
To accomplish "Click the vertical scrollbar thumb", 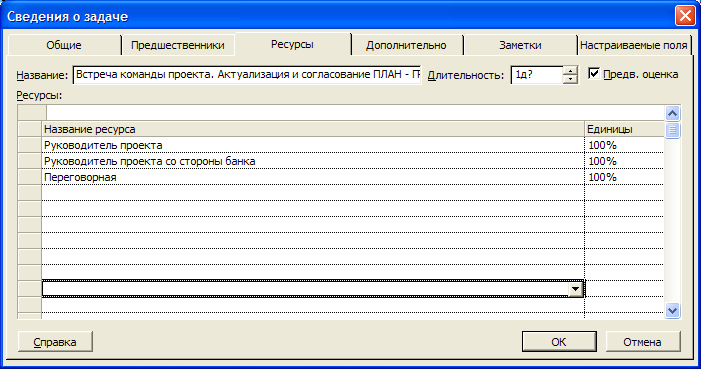I will [x=672, y=130].
